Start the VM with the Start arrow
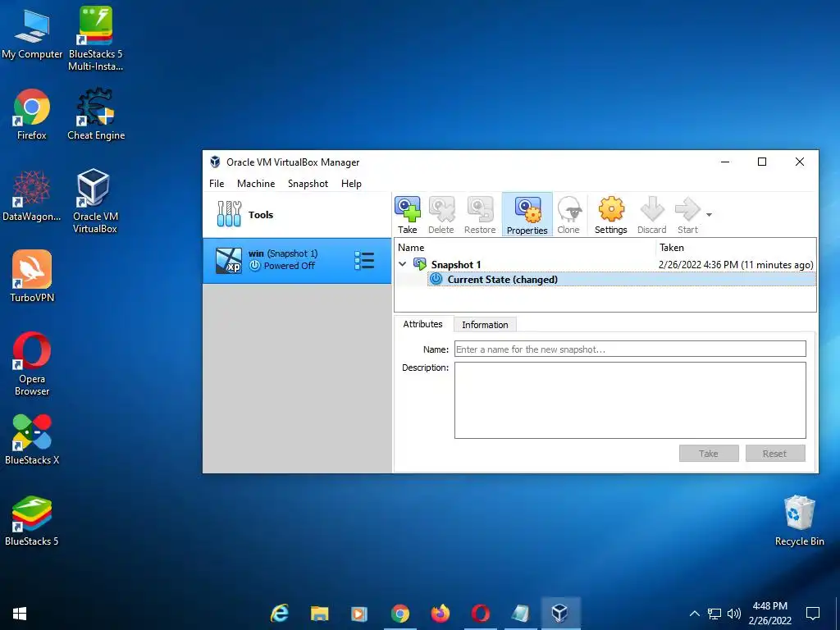840x630 pixels. (x=688, y=215)
